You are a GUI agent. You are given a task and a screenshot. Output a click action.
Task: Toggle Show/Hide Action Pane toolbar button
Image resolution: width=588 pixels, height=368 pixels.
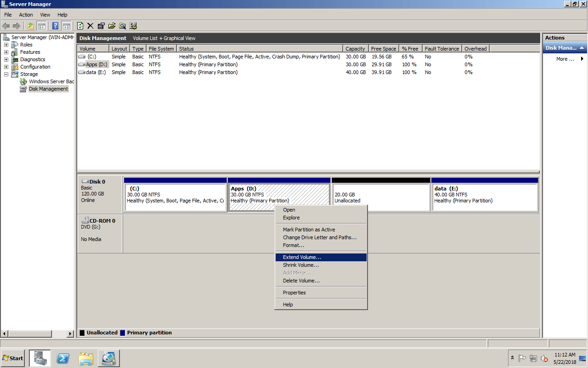click(x=66, y=26)
